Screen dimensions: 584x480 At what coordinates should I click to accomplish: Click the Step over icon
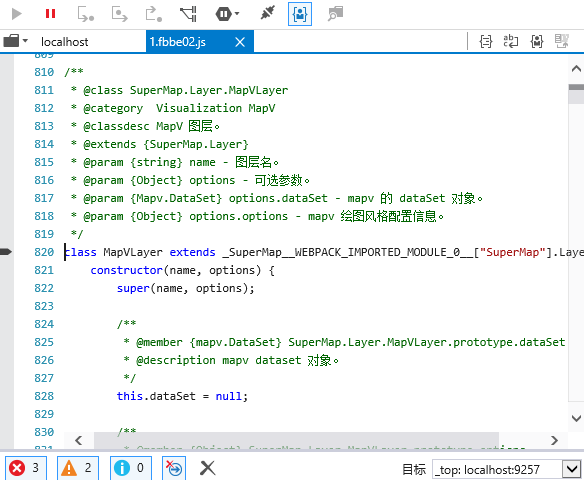[x=120, y=14]
